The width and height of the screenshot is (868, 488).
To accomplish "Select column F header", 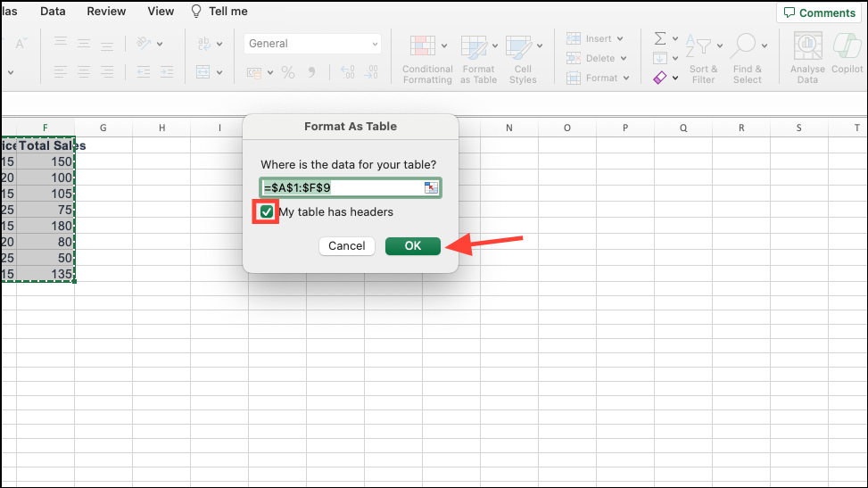I will [45, 128].
